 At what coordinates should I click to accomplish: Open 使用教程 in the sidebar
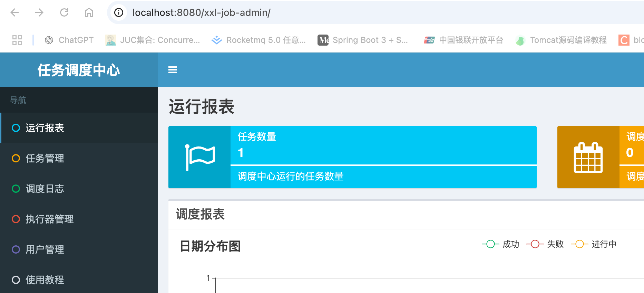(45, 280)
